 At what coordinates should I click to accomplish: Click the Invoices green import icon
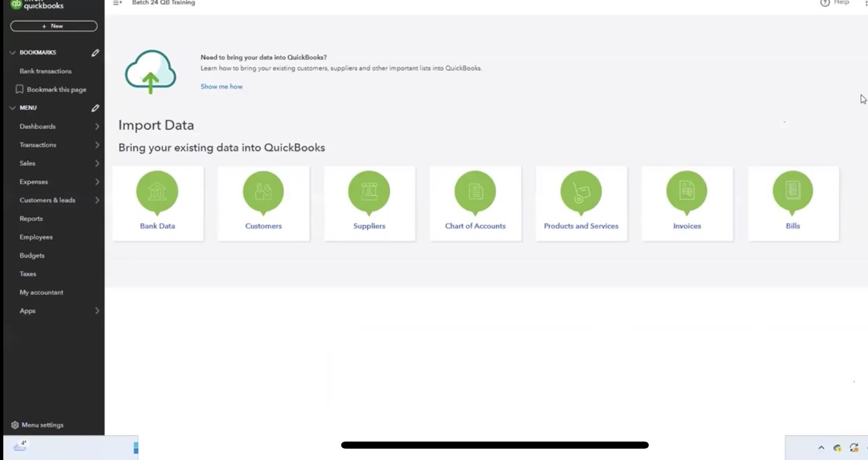coord(687,193)
